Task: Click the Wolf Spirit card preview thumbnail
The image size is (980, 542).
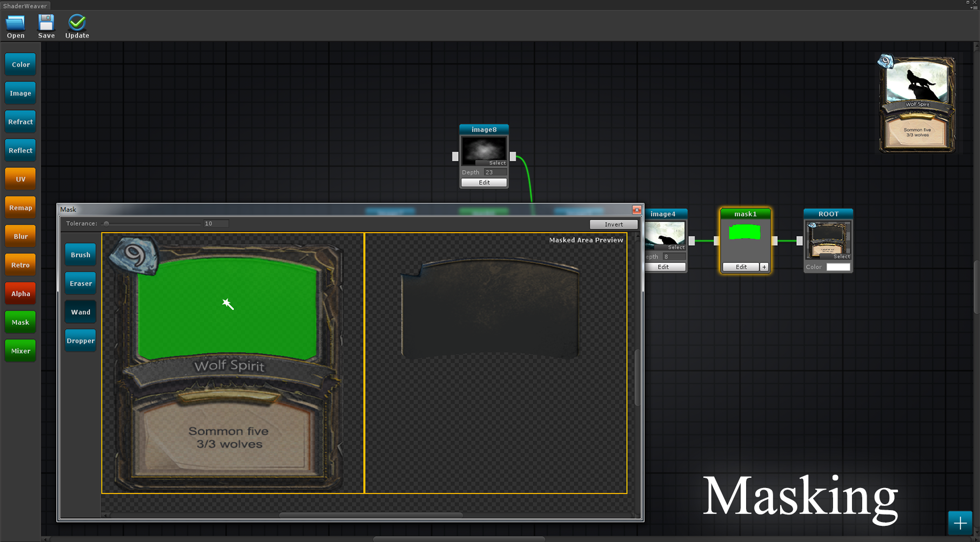Action: click(917, 103)
